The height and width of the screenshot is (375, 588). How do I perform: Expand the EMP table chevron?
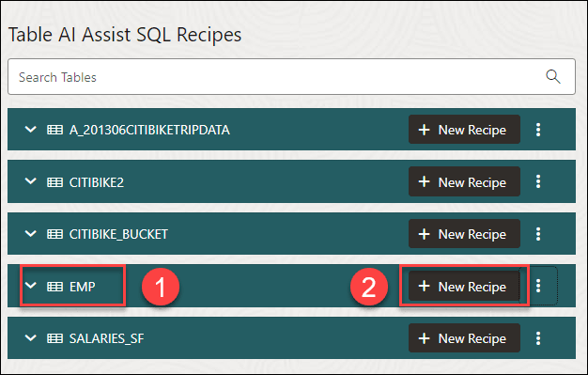(x=30, y=286)
